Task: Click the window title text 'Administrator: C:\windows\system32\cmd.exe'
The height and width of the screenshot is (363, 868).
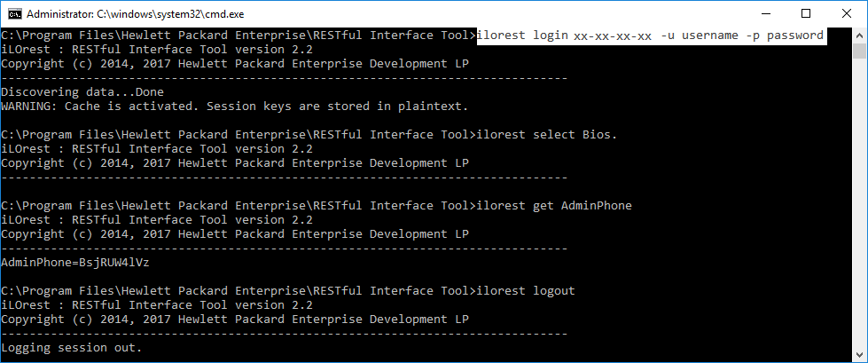Action: pos(135,14)
